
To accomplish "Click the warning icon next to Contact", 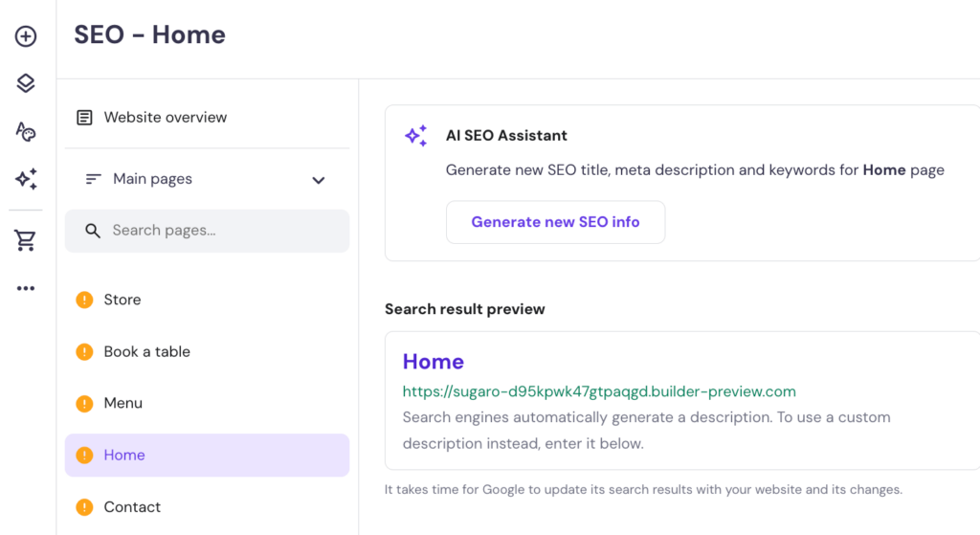I will (x=84, y=507).
